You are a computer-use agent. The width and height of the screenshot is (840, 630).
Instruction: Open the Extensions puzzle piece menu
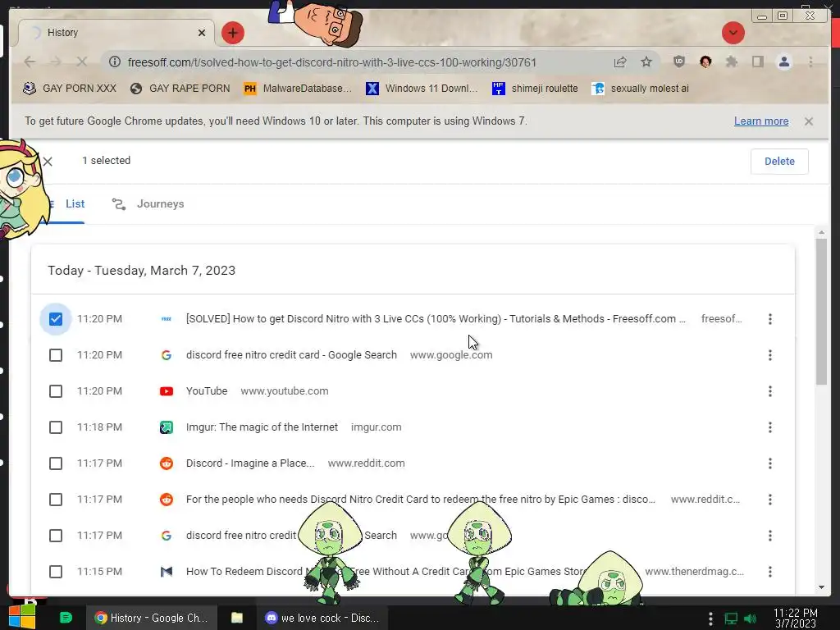click(731, 62)
